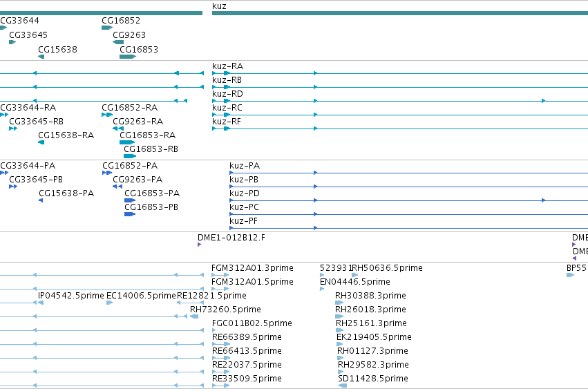
Task: Click the CG33645-PB protein label
Action: pyautogui.click(x=36, y=180)
